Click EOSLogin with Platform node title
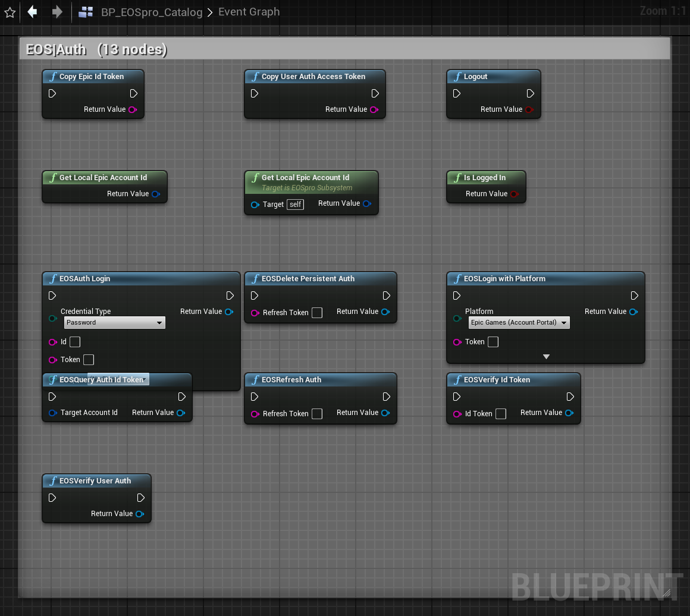This screenshot has height=616, width=690. pos(504,279)
